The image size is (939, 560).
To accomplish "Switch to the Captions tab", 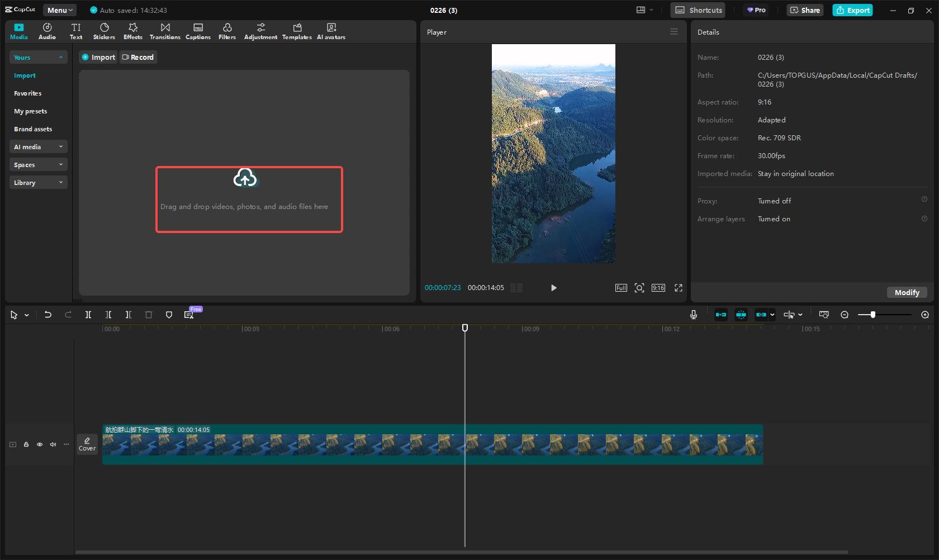I will coord(198,31).
